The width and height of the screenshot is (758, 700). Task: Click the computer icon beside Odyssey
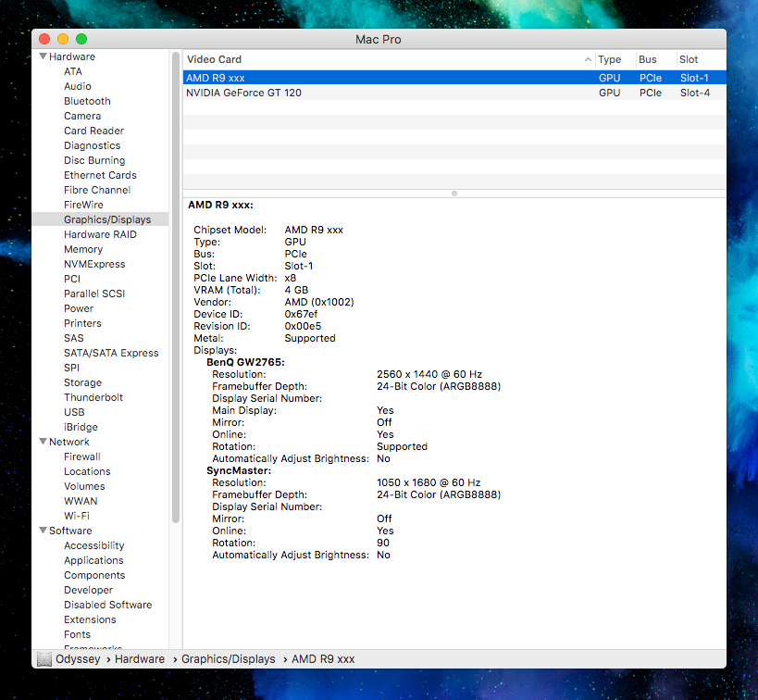(44, 659)
